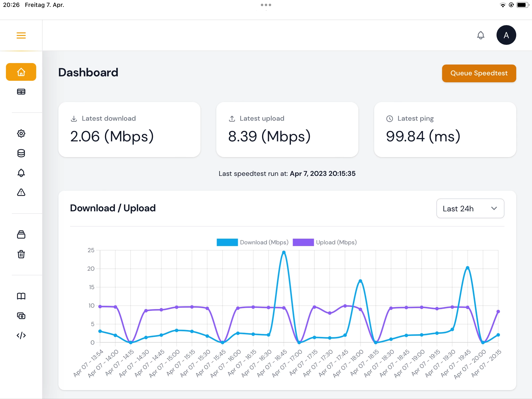
Task: Toggle Download (Mbps) legend series
Action: [253, 242]
